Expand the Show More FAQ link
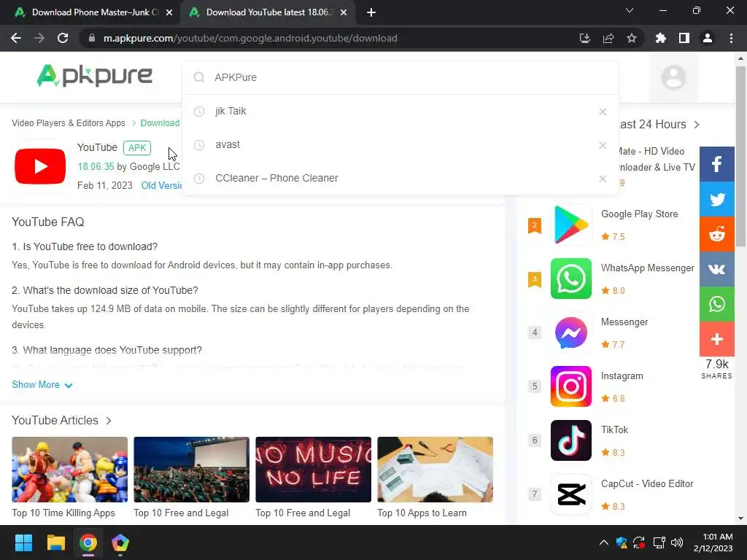Viewport: 747px width, 560px height. (x=42, y=385)
